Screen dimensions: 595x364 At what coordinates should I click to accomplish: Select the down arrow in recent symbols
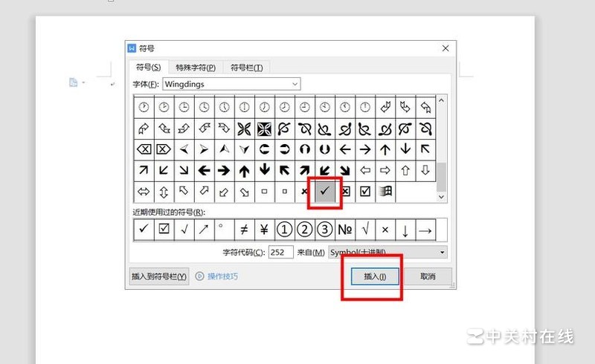(x=405, y=230)
